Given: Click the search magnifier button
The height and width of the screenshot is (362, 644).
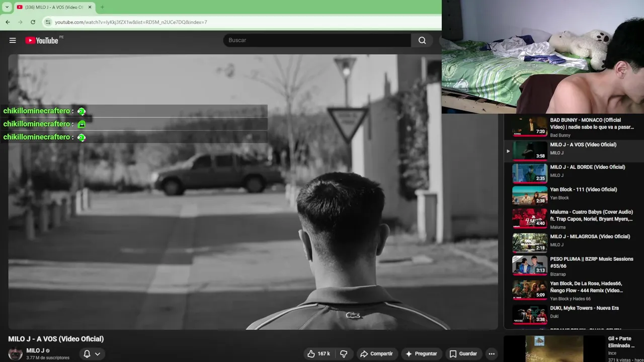Looking at the screenshot, I should [x=422, y=40].
